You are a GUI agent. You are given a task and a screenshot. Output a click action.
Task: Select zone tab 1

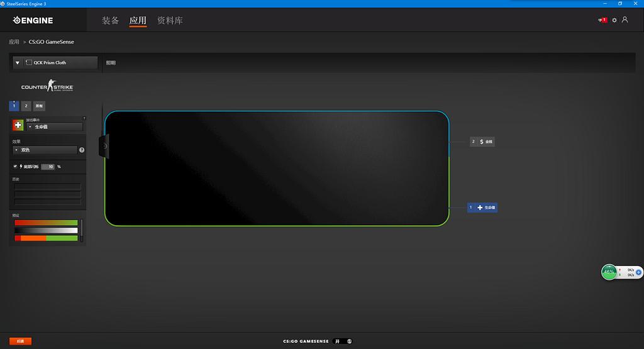(x=14, y=106)
